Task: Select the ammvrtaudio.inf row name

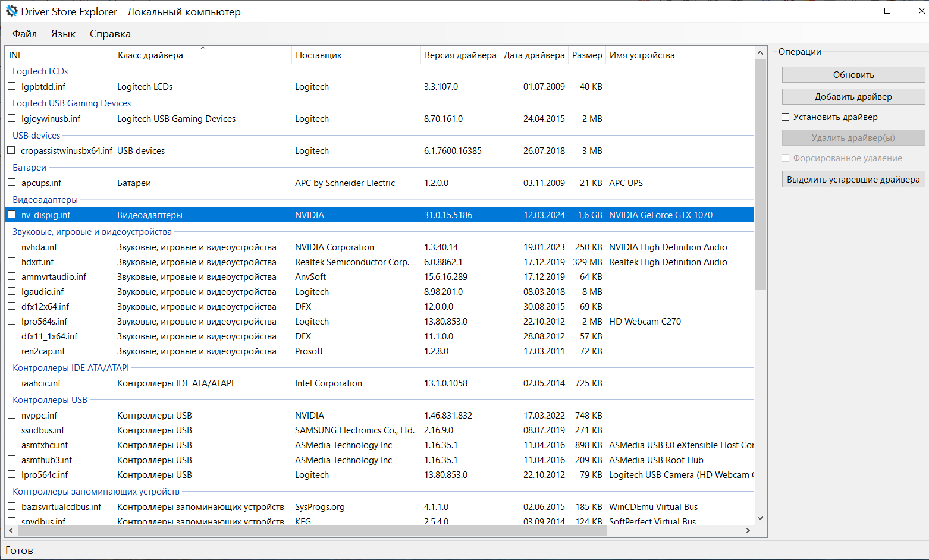Action: (x=54, y=277)
